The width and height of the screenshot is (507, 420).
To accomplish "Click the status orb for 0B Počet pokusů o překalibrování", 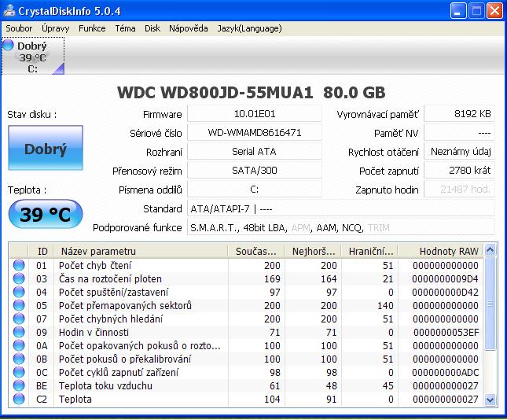I will [19, 359].
